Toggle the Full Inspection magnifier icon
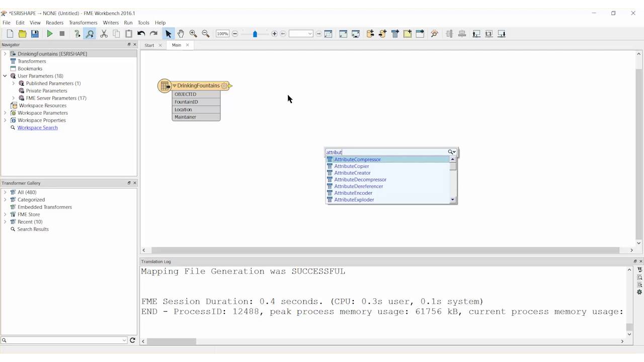The height and width of the screenshot is (362, 644). [90, 34]
